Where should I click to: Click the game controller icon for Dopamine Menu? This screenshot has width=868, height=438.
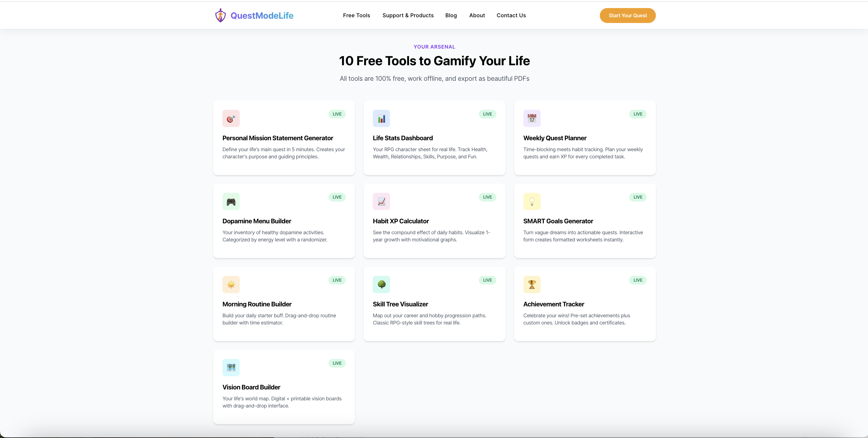click(231, 201)
